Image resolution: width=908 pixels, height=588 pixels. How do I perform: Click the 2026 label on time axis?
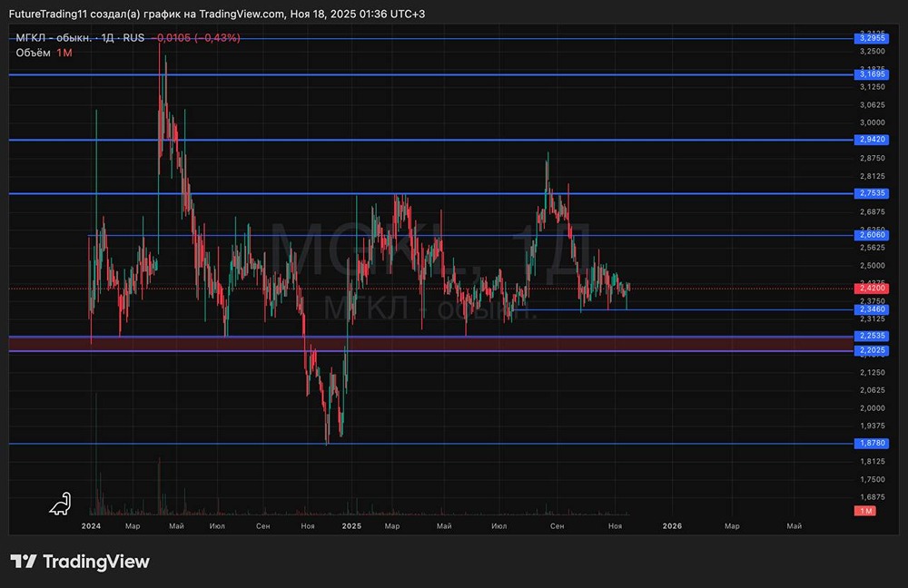click(x=672, y=526)
